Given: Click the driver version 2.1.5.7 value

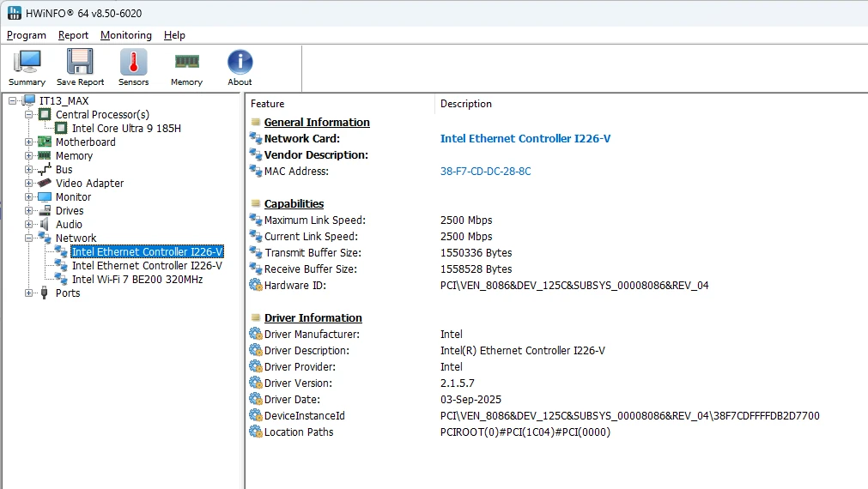Looking at the screenshot, I should pos(458,383).
